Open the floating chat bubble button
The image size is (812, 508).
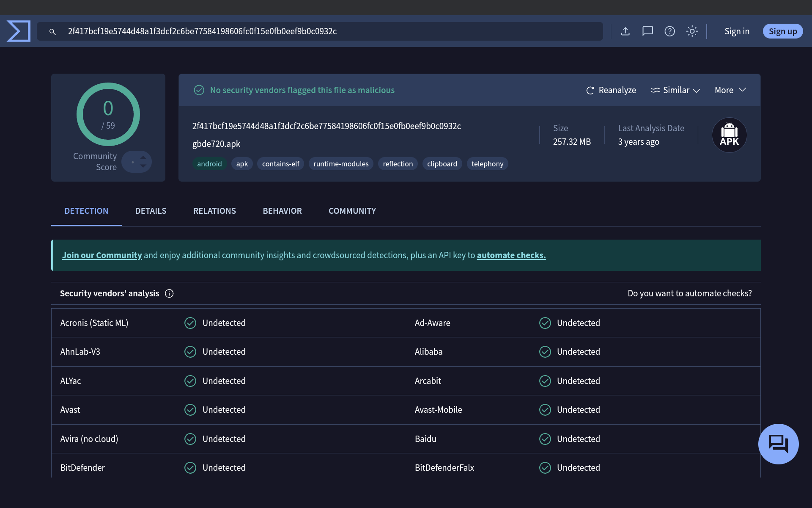pos(778,444)
